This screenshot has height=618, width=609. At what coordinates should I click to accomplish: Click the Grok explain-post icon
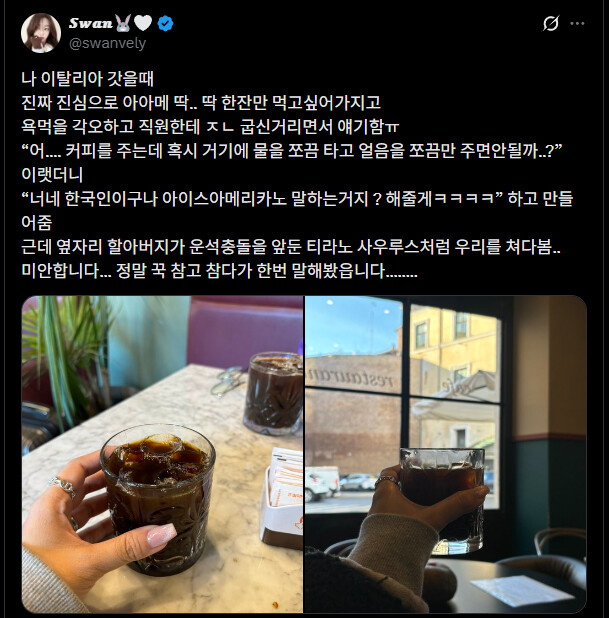tap(550, 24)
